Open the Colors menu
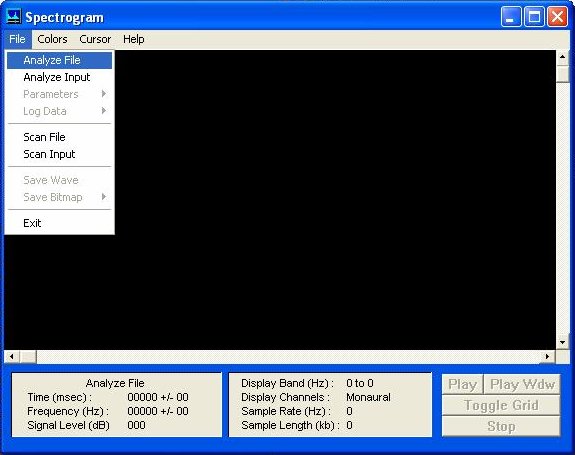Image resolution: width=575 pixels, height=455 pixels. click(x=52, y=39)
